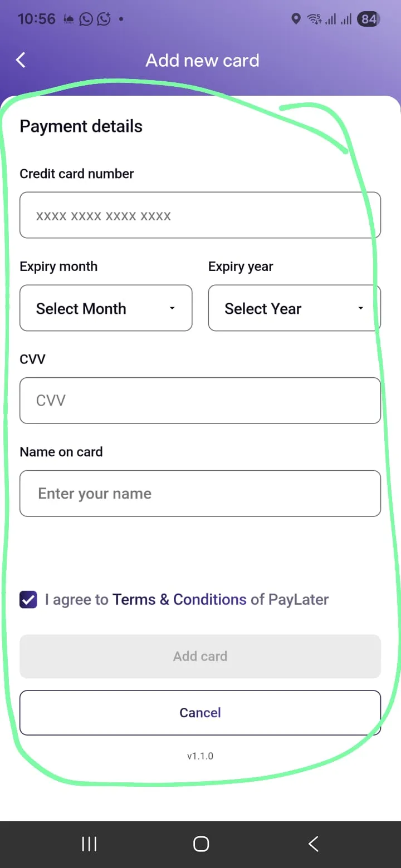This screenshot has width=401, height=868.
Task: Focus the Credit card number field
Action: [200, 215]
